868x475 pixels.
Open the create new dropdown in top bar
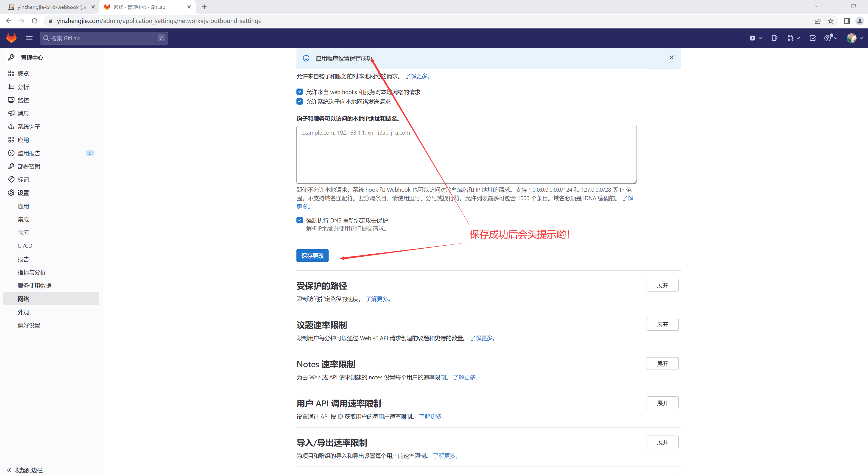755,38
